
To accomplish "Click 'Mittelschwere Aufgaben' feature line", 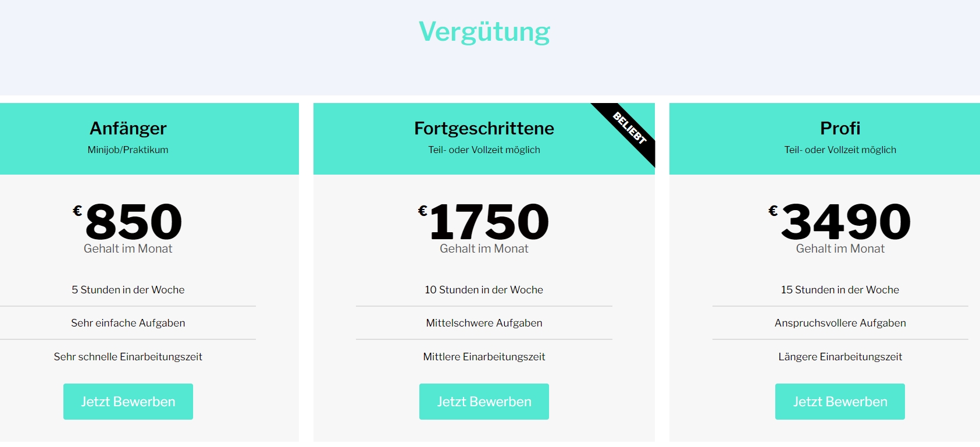I will (484, 323).
